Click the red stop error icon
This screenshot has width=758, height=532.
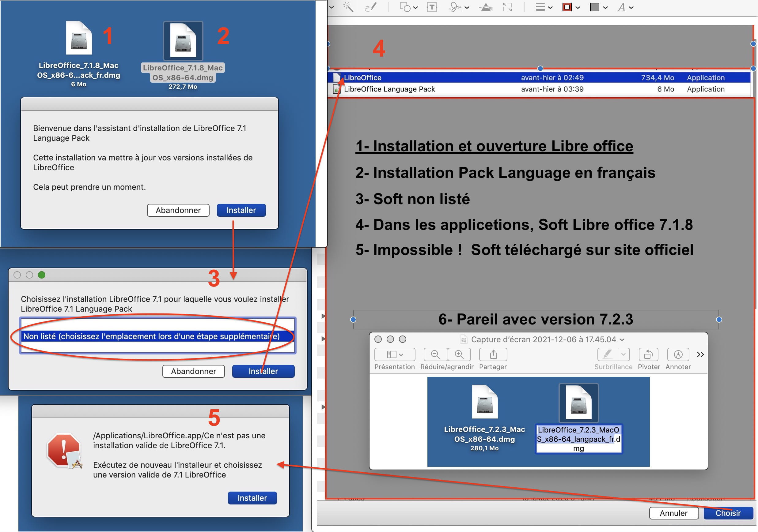[x=65, y=451]
